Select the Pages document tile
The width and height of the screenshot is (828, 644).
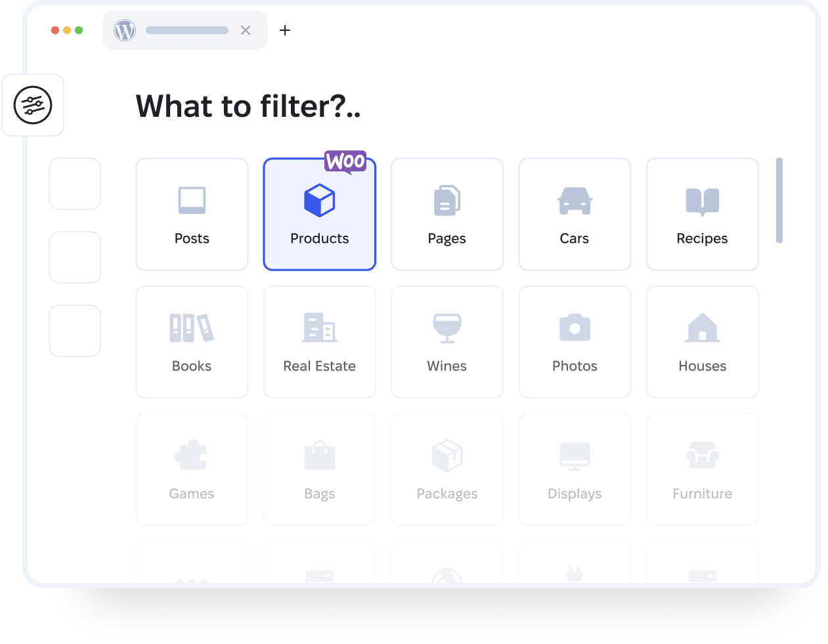(447, 214)
